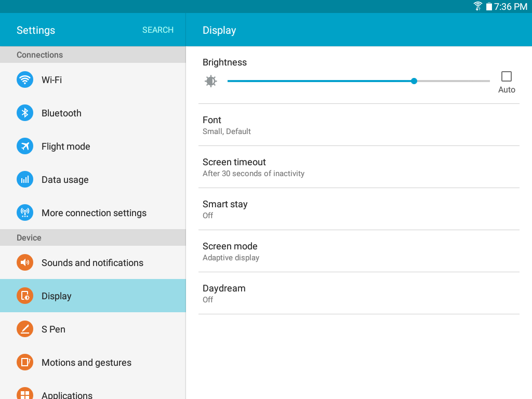Tap the Data usage chart icon
This screenshot has height=399, width=532.
(25, 179)
